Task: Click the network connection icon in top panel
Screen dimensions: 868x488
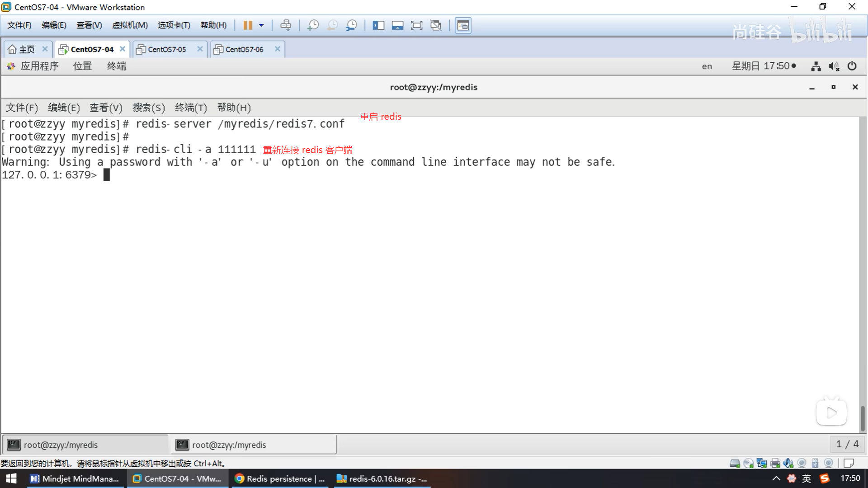Action: point(816,66)
